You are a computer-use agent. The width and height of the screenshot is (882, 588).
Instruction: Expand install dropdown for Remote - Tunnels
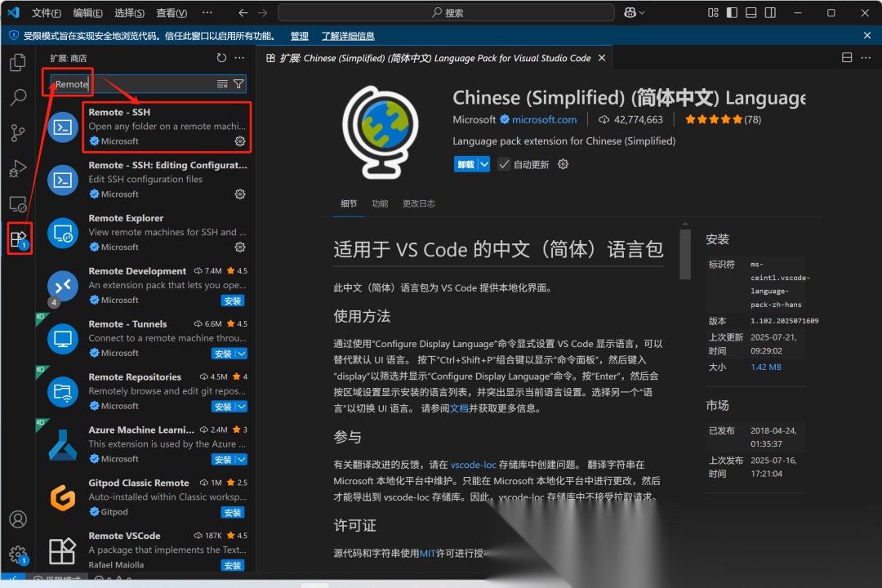[x=241, y=354]
